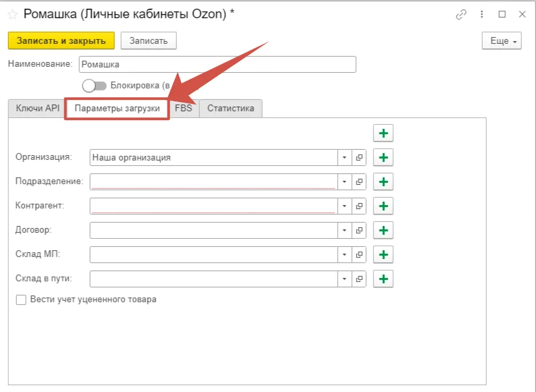This screenshot has width=536, height=392.
Task: Open the three-dot menu in title bar
Action: click(x=482, y=14)
